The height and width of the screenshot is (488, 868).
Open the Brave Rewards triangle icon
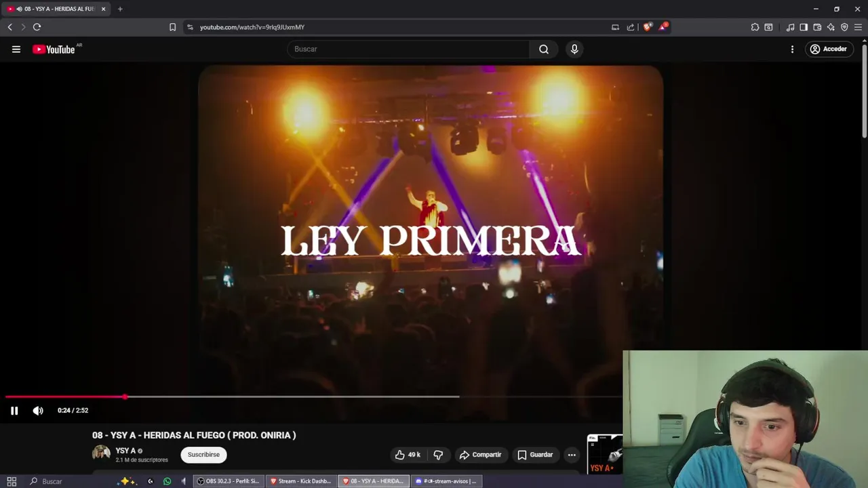(663, 27)
